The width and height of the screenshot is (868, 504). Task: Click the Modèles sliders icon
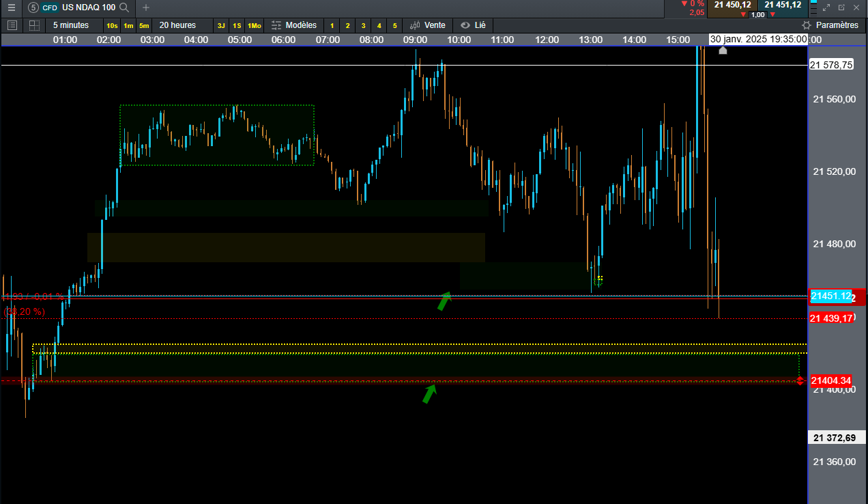tap(276, 25)
